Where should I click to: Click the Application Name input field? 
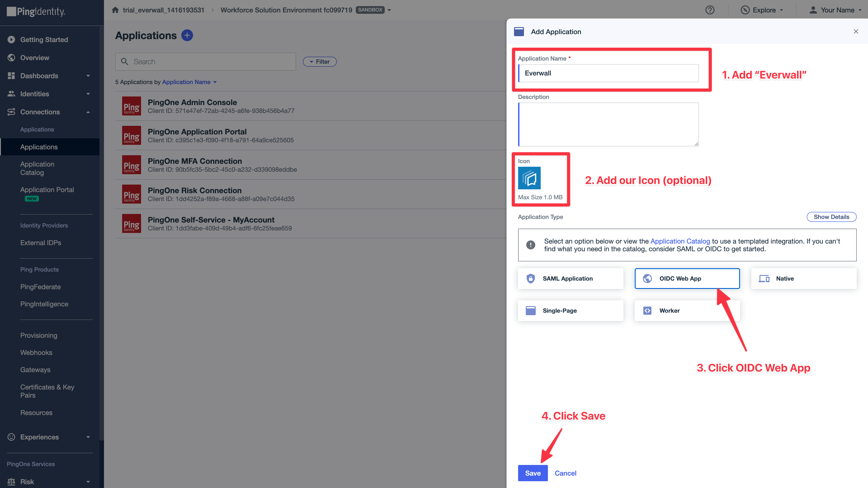tap(608, 73)
